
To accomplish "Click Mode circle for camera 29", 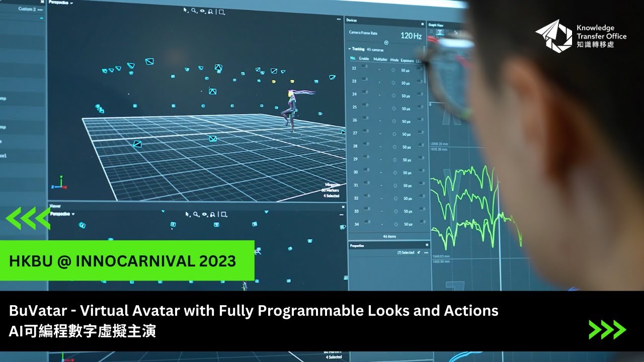I will [x=394, y=159].
